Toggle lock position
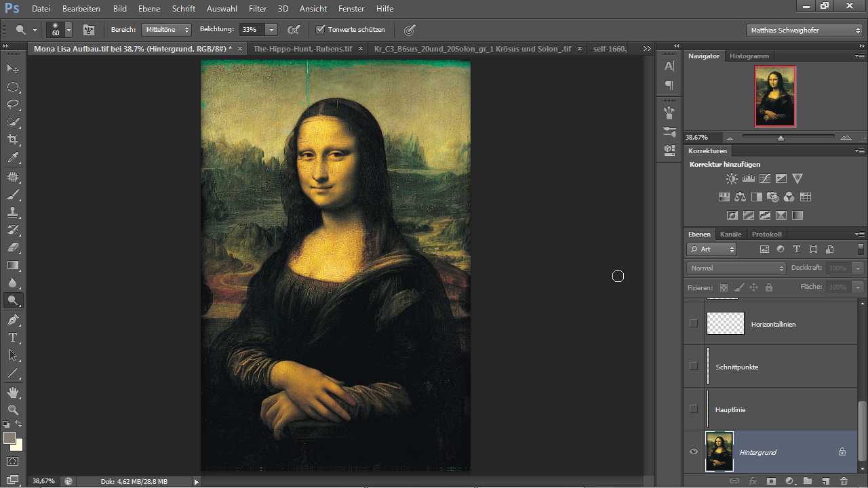This screenshot has height=488, width=868. click(754, 287)
